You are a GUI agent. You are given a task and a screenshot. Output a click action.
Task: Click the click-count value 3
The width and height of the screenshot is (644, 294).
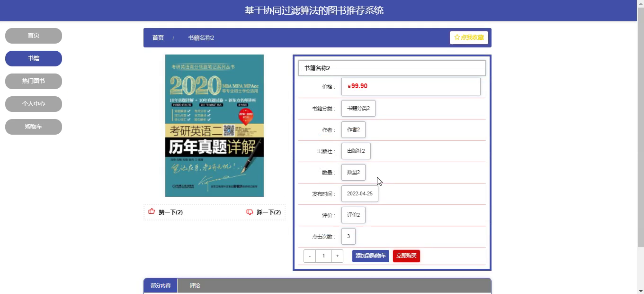click(x=349, y=236)
